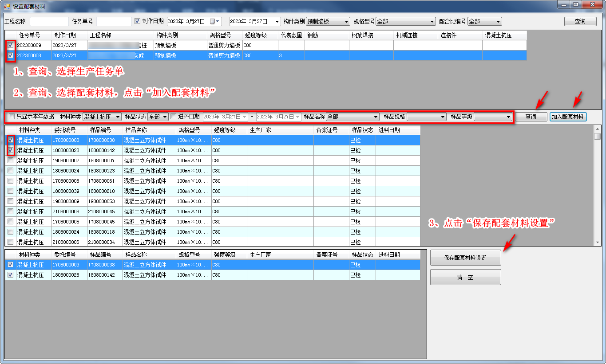Viewport: 606px width, 364px height.
Task: Expand the 构件类别 dropdown
Action: click(347, 21)
